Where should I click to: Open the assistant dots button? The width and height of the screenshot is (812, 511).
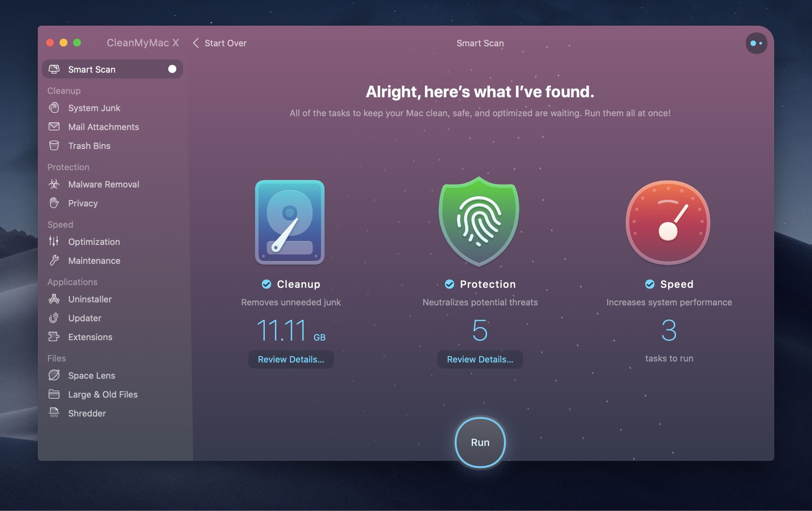756,43
